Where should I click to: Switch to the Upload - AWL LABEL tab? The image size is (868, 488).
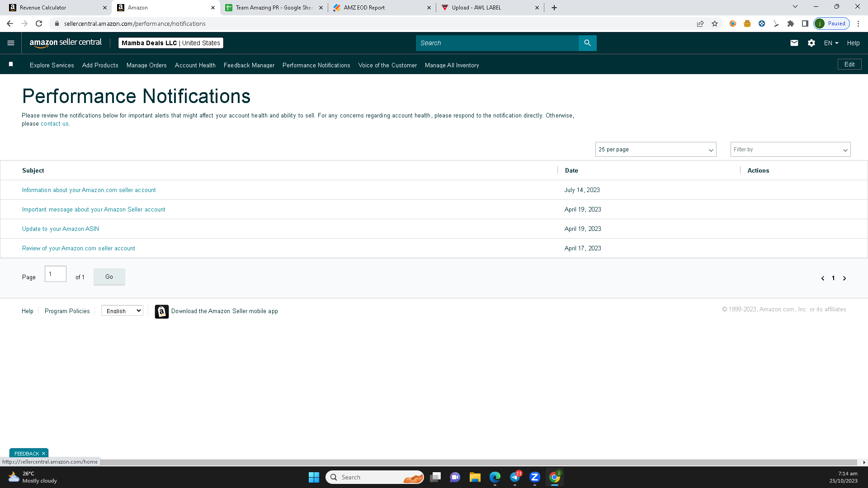[490, 8]
